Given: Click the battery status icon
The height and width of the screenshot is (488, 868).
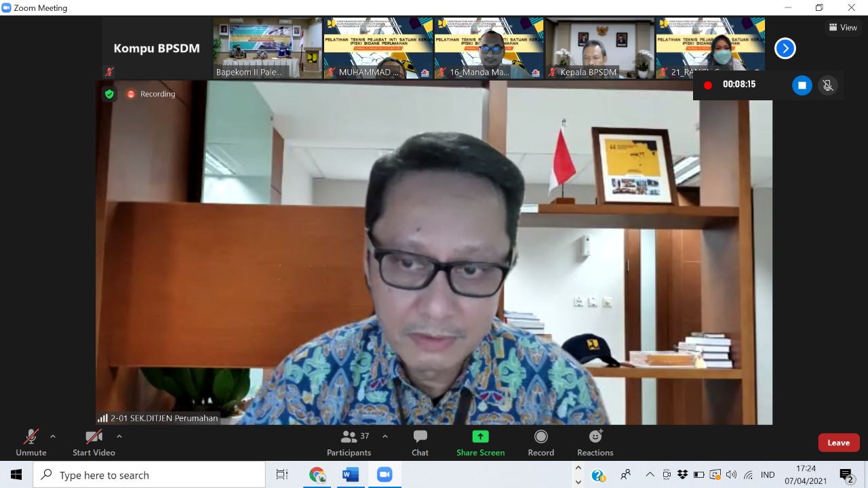Looking at the screenshot, I should tap(698, 474).
